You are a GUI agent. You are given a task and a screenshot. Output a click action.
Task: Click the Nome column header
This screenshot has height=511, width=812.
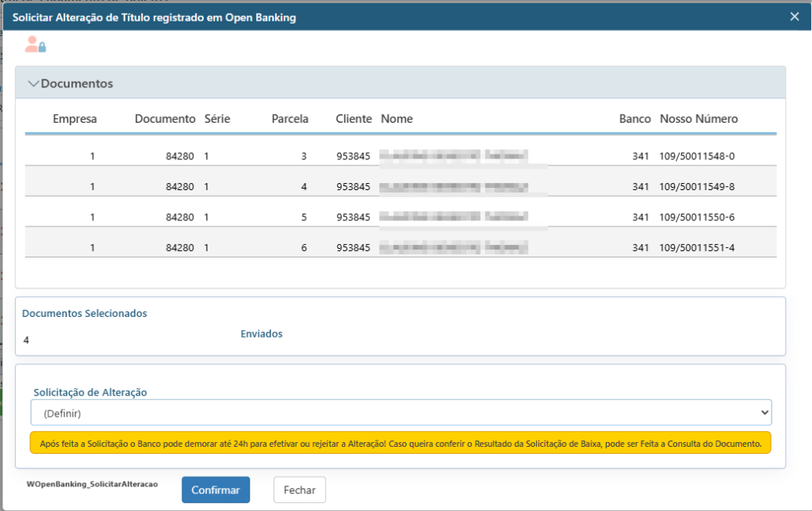coord(396,119)
